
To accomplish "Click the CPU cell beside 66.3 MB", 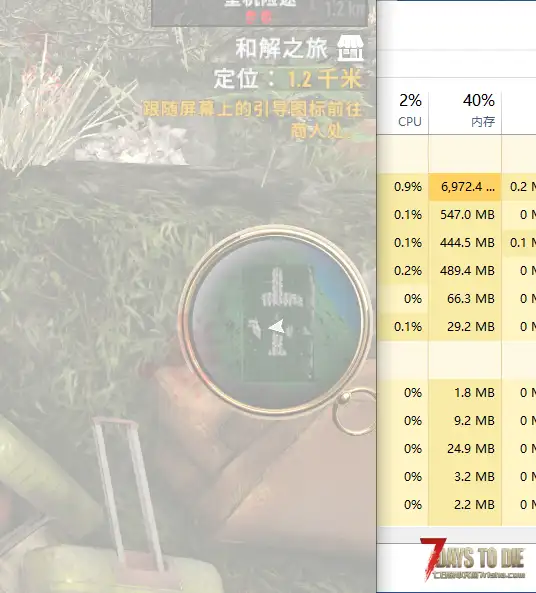I will [x=403, y=299].
